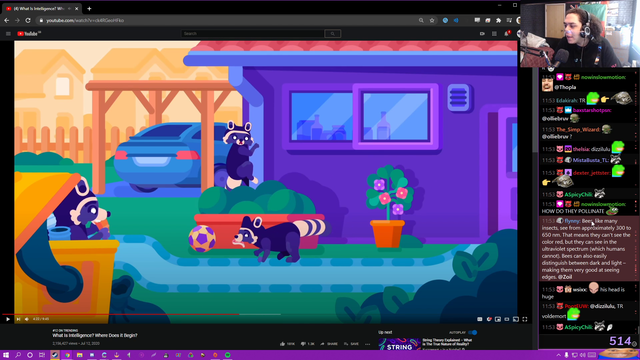Click the browser back arrow
This screenshot has height=360, width=640.
[x=7, y=20]
